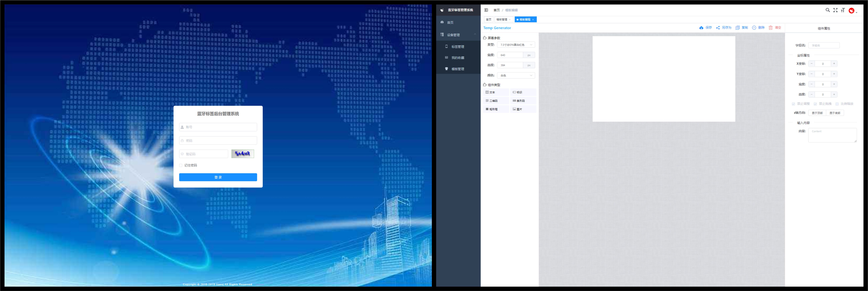
Task: Click the 字段名 field name input
Action: tap(824, 45)
